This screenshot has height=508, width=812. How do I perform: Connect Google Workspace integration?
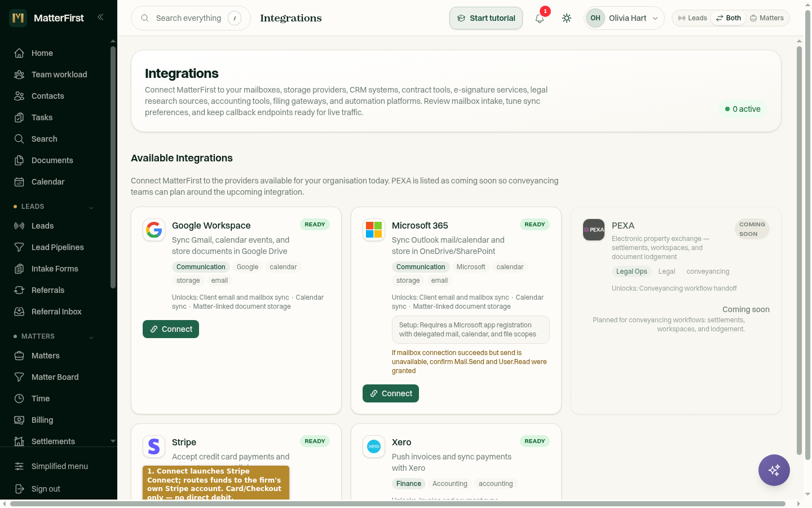tap(171, 329)
